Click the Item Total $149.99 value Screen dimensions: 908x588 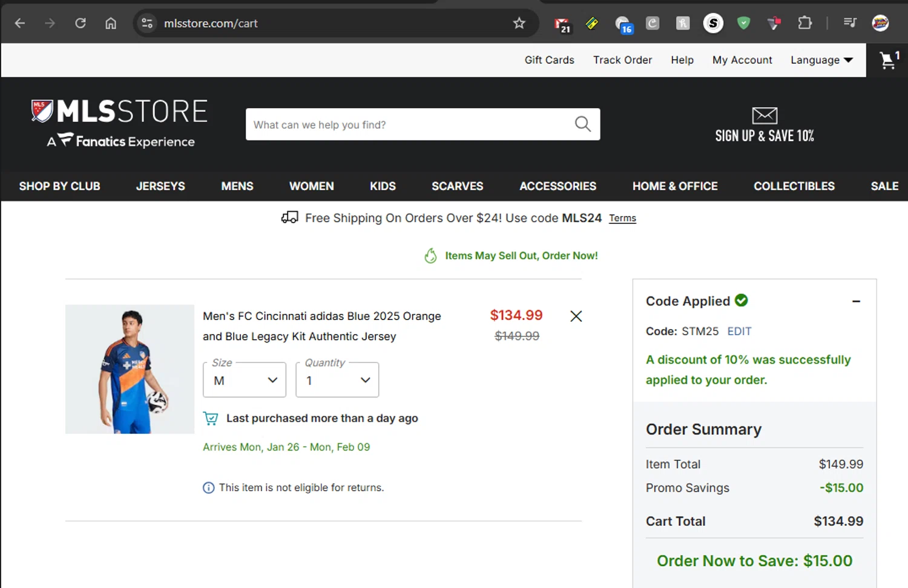[841, 465]
